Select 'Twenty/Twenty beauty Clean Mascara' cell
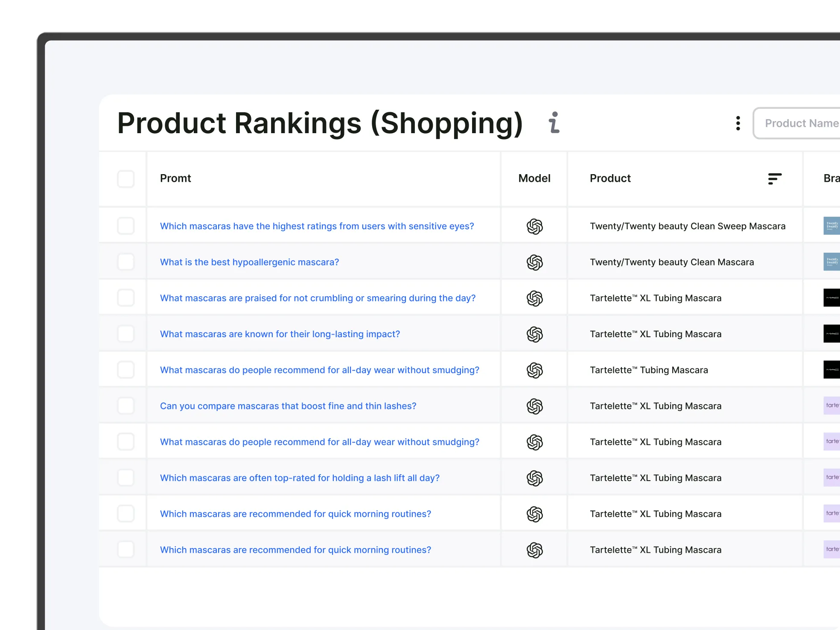 tap(672, 262)
